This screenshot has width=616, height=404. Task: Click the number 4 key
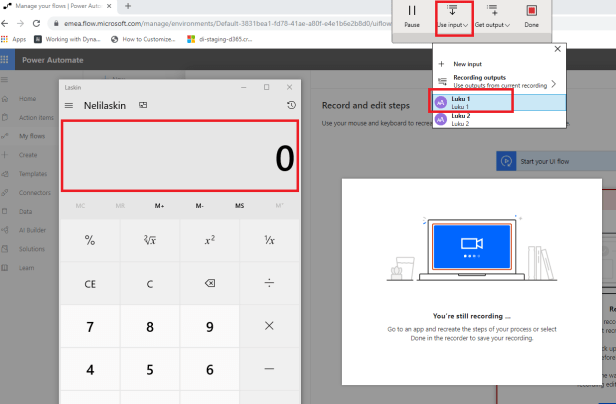click(x=90, y=369)
